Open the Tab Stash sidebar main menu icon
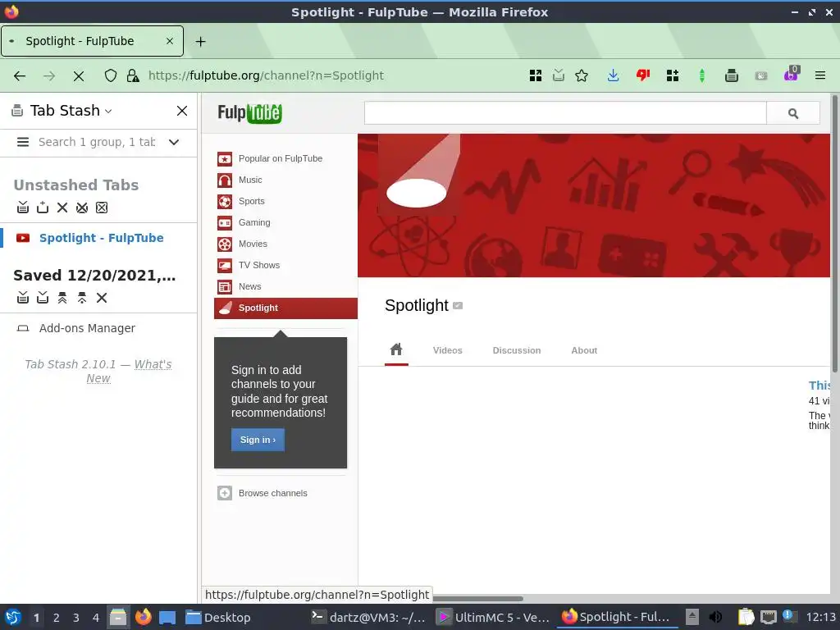This screenshot has width=840, height=630. point(22,142)
